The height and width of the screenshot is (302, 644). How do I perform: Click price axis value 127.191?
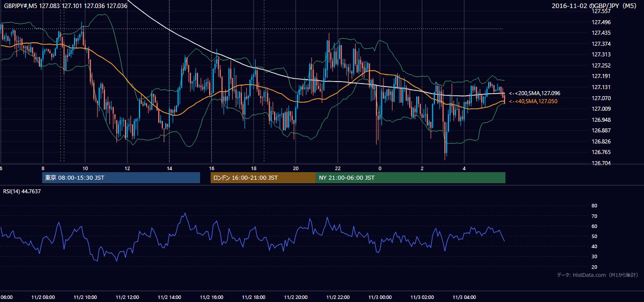pos(601,76)
